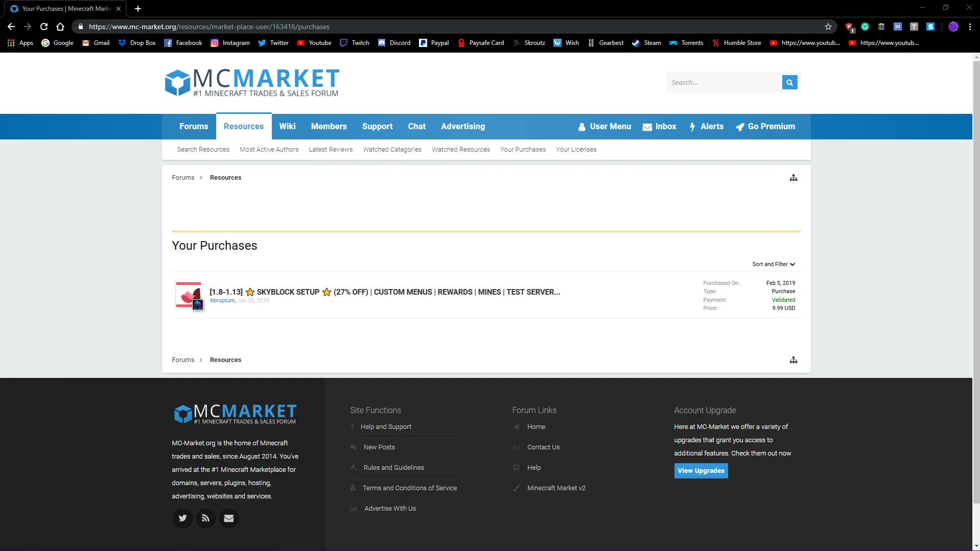Click the Abruptum author link
Image resolution: width=980 pixels, height=551 pixels.
coord(222,301)
